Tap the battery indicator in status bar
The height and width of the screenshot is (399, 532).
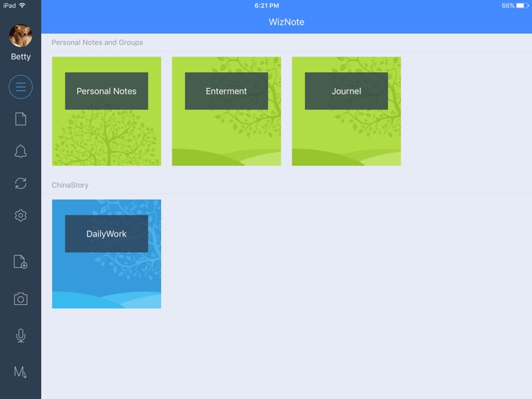point(522,6)
